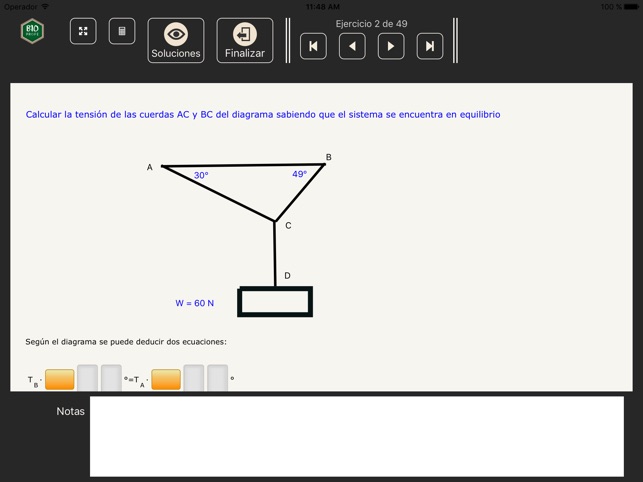Jump to the first exercise

313,46
